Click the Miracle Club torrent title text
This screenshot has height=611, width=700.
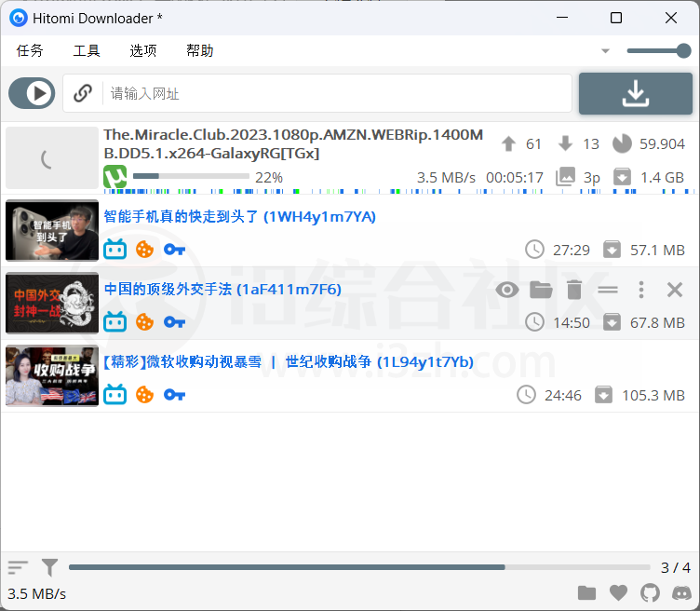(x=293, y=143)
